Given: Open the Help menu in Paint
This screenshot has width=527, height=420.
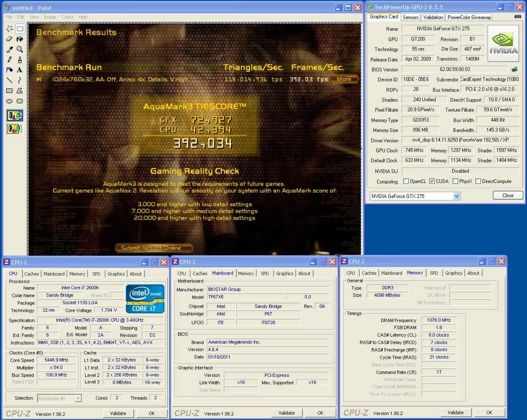Looking at the screenshot, I should [x=83, y=17].
